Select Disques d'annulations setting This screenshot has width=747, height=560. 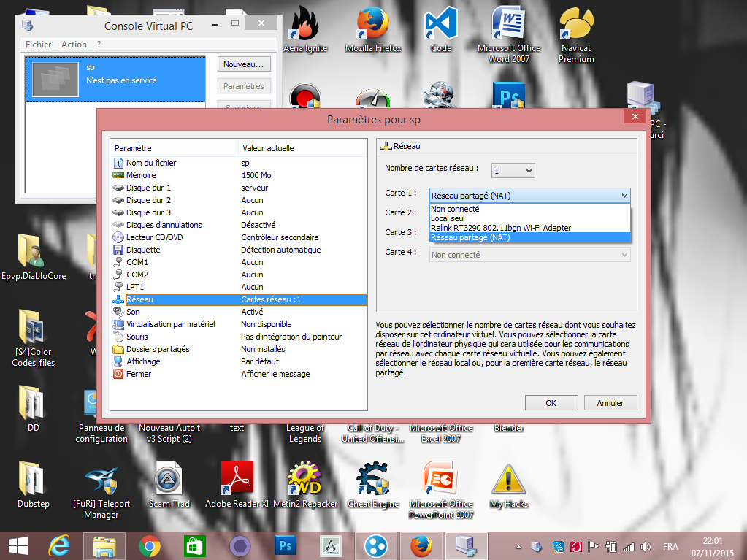pos(238,225)
